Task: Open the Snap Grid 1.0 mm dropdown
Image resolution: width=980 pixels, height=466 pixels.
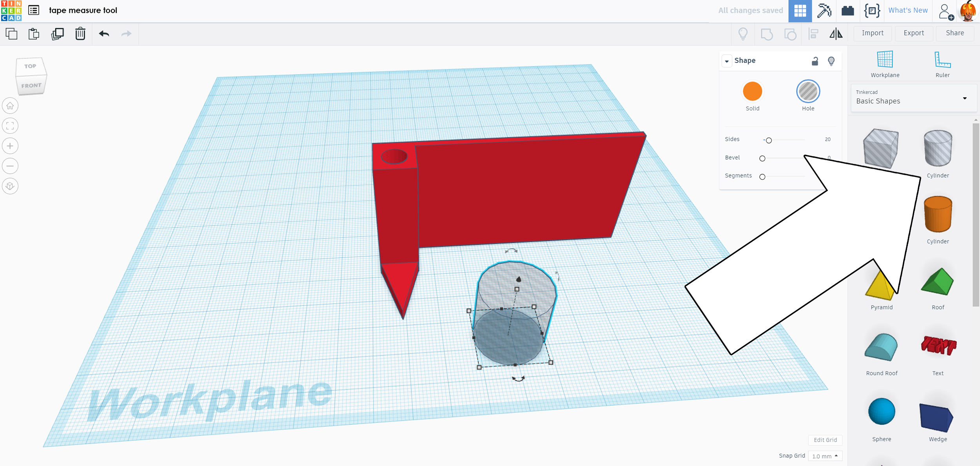Action: click(825, 456)
